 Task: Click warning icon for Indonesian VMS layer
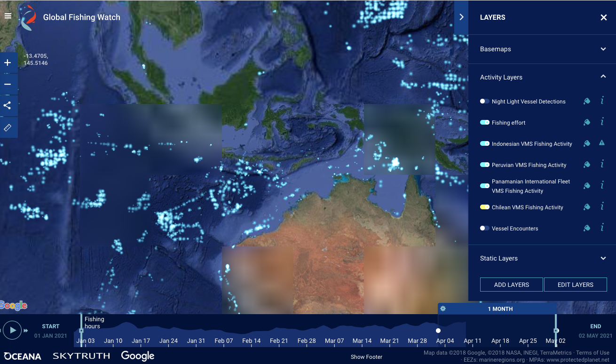602,143
